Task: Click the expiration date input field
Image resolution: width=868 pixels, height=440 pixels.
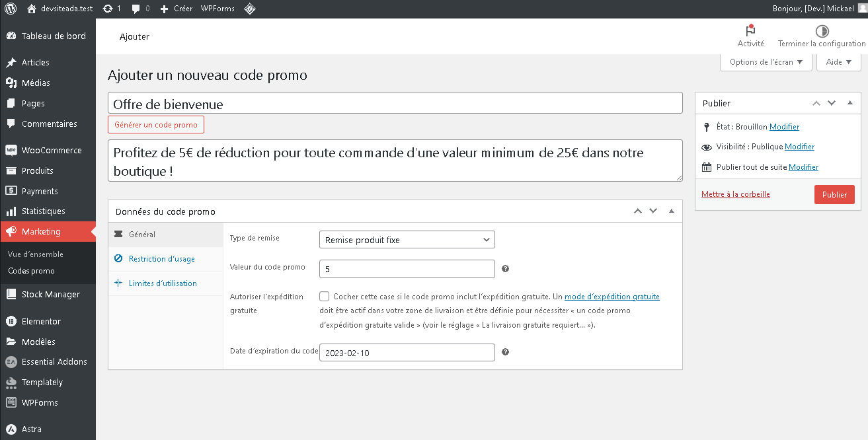Action: click(407, 353)
